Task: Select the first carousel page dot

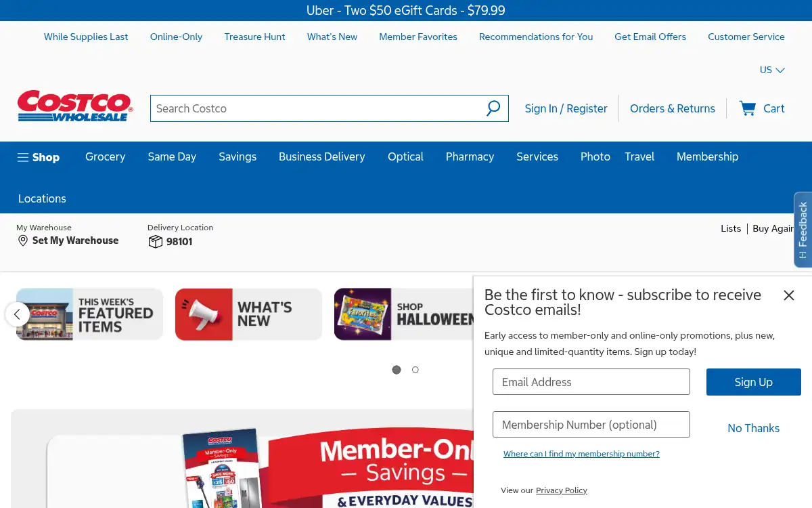Action: click(x=397, y=370)
